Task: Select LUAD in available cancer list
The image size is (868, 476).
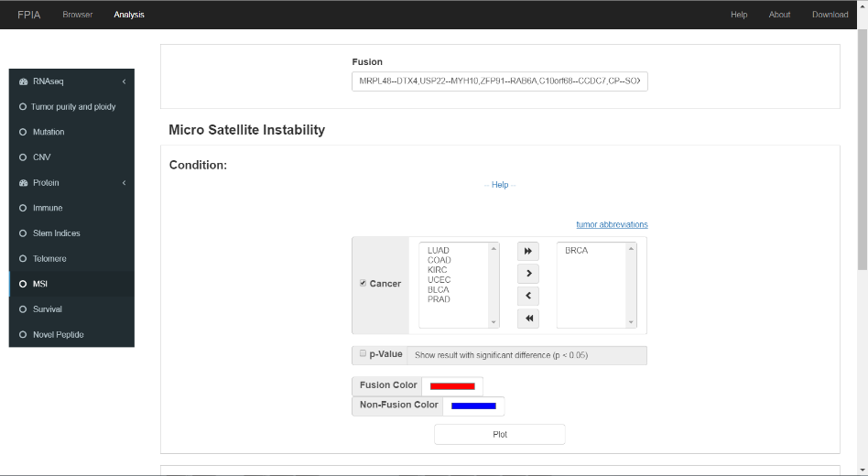Action: tap(438, 251)
